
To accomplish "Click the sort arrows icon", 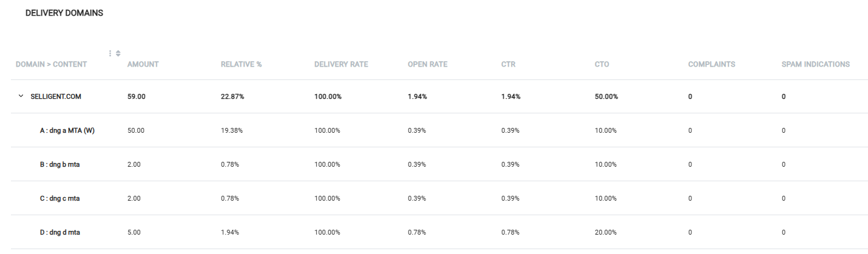I will [117, 53].
